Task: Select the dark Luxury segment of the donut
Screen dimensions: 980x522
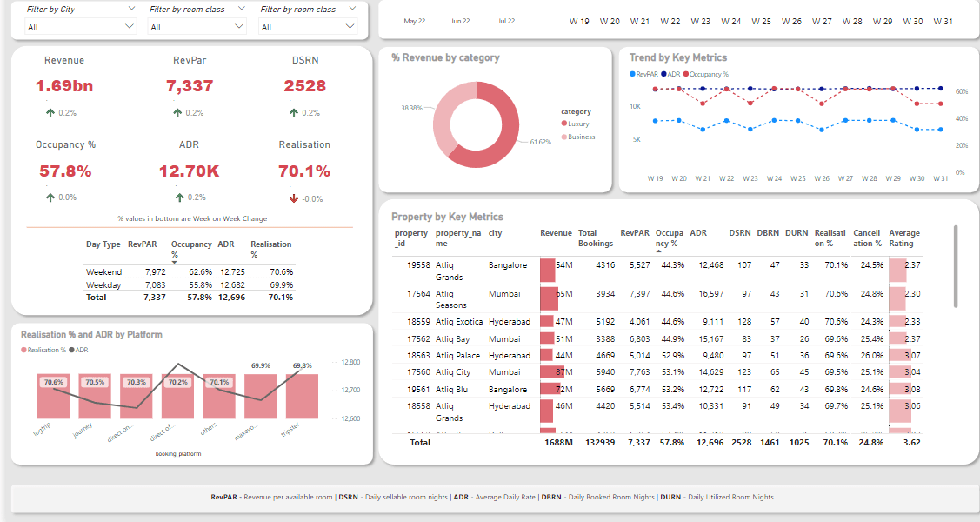Action: coord(508,134)
